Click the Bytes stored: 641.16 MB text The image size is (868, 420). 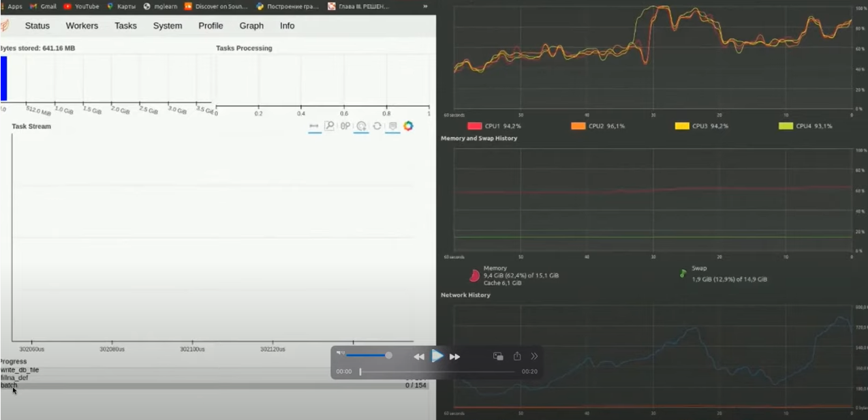[37, 48]
